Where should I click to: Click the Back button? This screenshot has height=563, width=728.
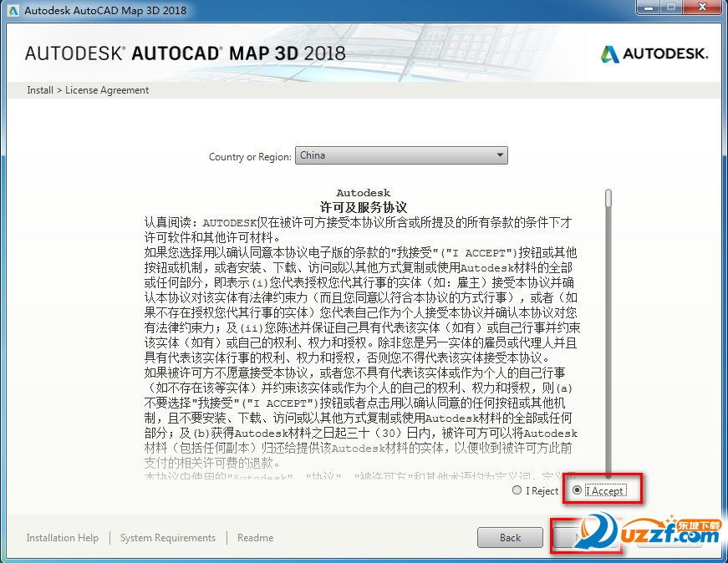click(x=510, y=537)
